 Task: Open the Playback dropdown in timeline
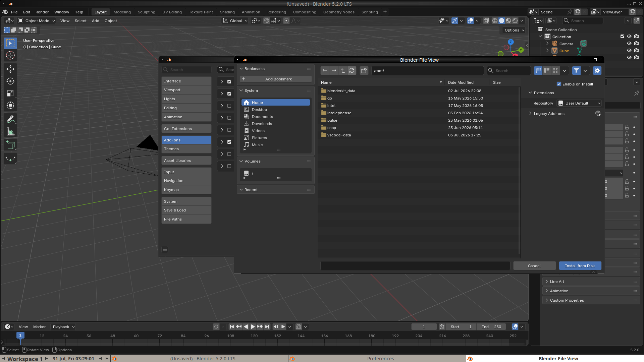coord(63,327)
